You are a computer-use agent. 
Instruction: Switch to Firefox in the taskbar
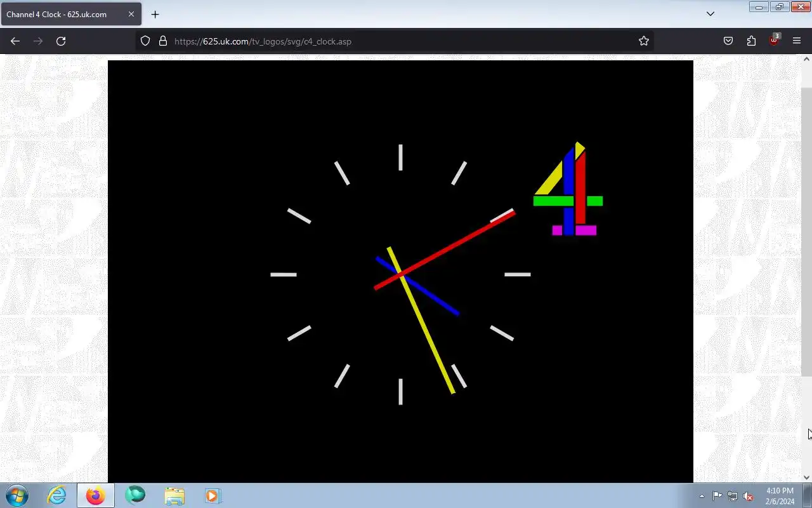96,495
